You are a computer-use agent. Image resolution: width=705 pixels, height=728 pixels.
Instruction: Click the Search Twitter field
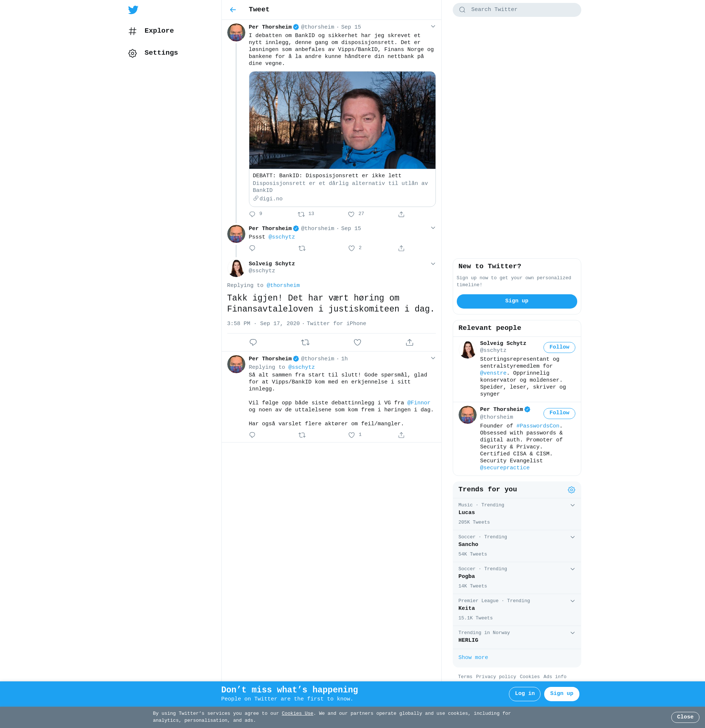(517, 10)
